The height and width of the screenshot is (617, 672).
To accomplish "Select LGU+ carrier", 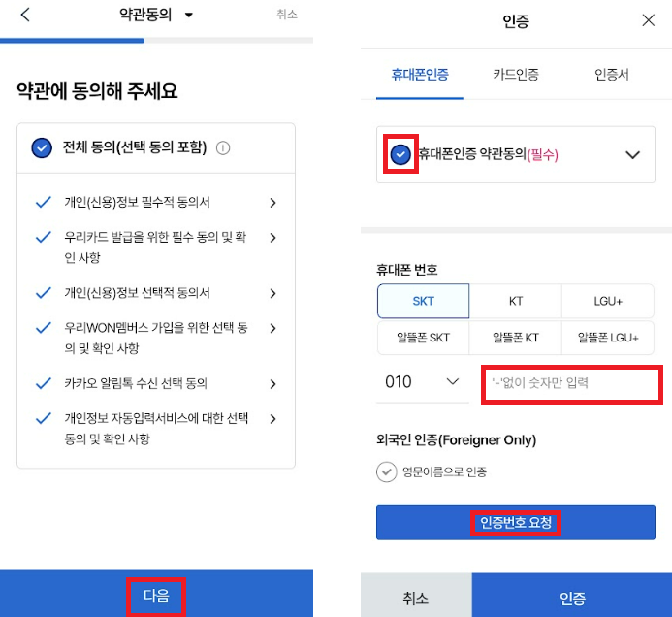I will [x=608, y=301].
